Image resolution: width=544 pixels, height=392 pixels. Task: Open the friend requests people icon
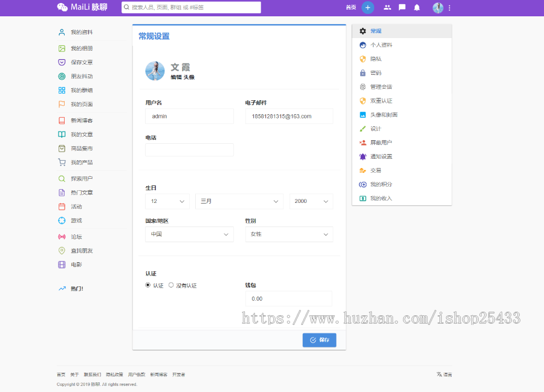[x=387, y=8]
